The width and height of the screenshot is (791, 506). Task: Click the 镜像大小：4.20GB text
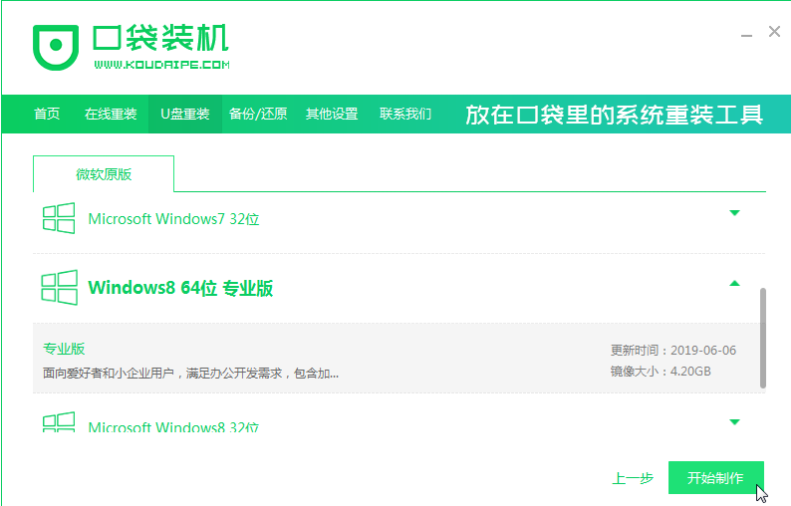(660, 371)
